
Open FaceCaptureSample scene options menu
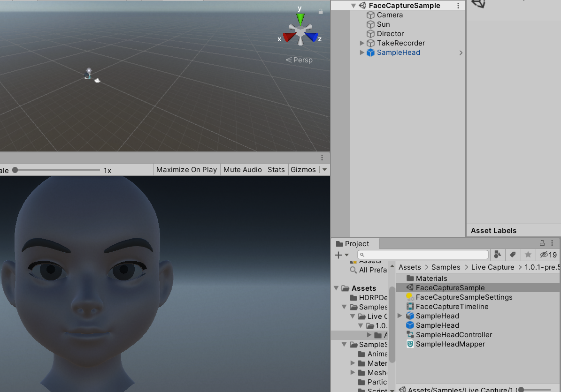pyautogui.click(x=458, y=5)
